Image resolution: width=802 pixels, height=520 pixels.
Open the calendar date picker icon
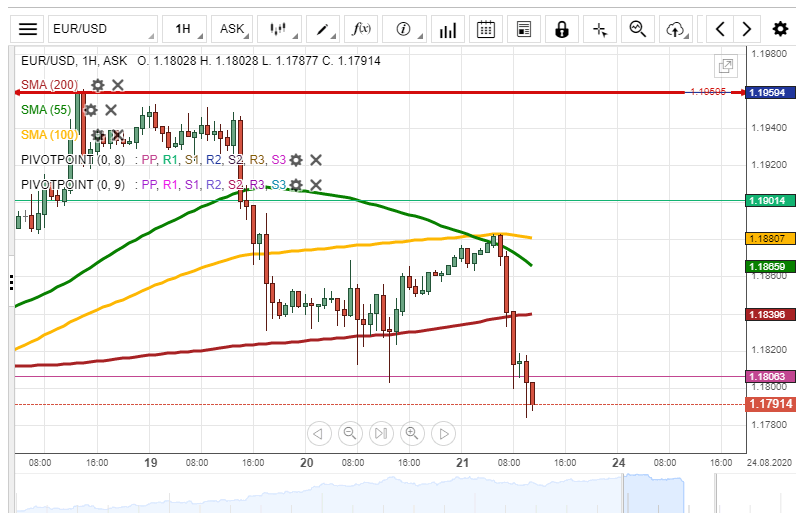coord(485,29)
